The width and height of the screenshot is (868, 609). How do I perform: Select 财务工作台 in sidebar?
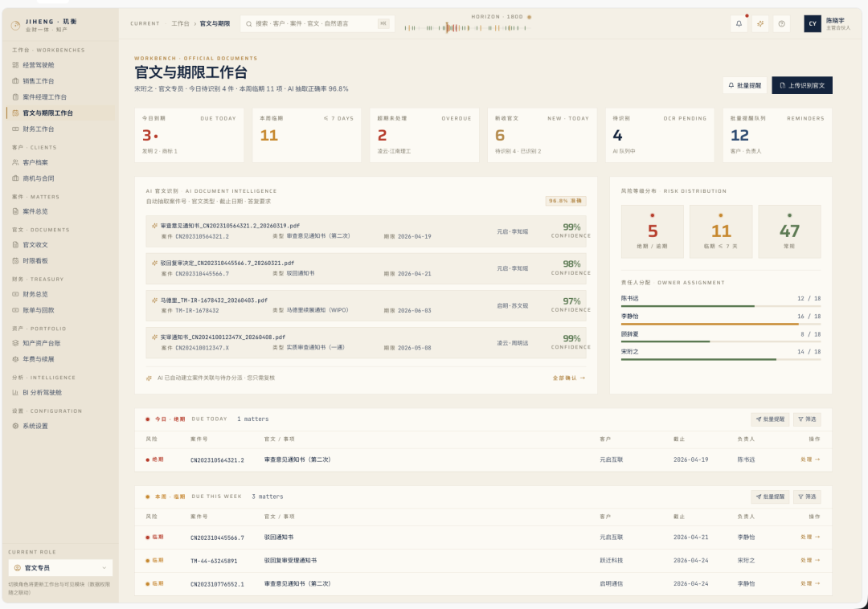click(x=59, y=129)
